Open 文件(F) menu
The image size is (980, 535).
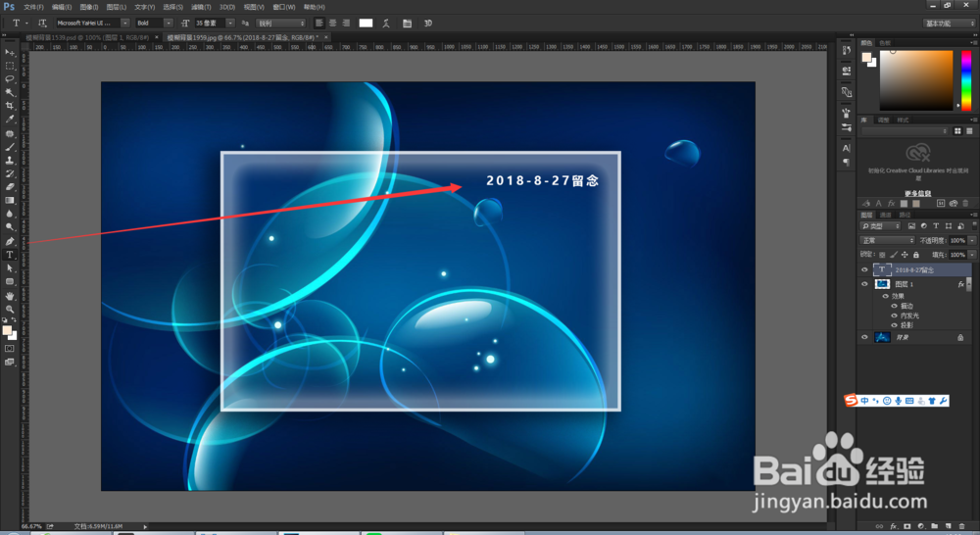33,7
